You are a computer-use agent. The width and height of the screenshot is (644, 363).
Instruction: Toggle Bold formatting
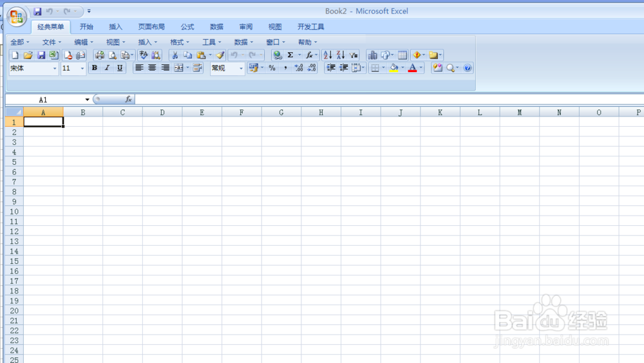coord(95,68)
